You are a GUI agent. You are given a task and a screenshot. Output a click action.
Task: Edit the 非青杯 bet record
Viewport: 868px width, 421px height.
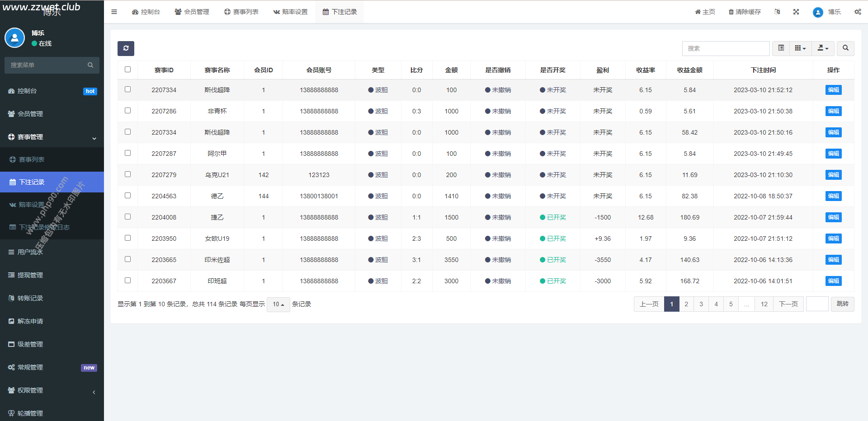point(833,111)
